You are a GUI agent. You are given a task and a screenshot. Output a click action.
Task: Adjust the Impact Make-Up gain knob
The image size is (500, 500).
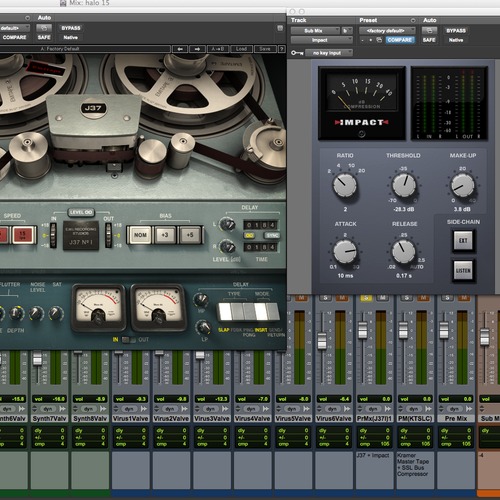click(463, 185)
